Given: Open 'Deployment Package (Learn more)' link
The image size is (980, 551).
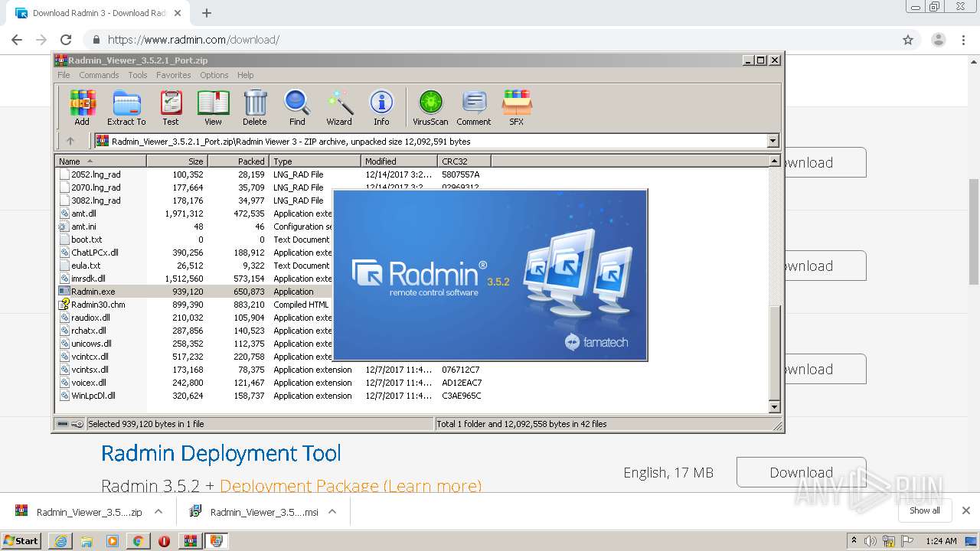Looking at the screenshot, I should tap(351, 486).
